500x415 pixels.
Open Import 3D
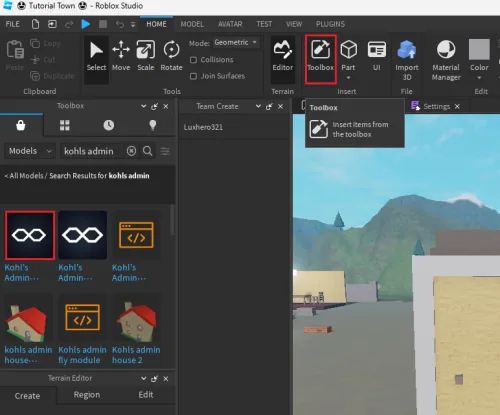click(407, 60)
